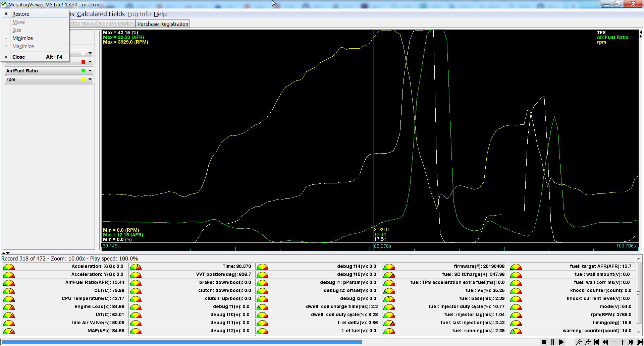The height and width of the screenshot is (346, 644).
Task: Click gauge icon beside debug f14(v)
Action: point(262,267)
